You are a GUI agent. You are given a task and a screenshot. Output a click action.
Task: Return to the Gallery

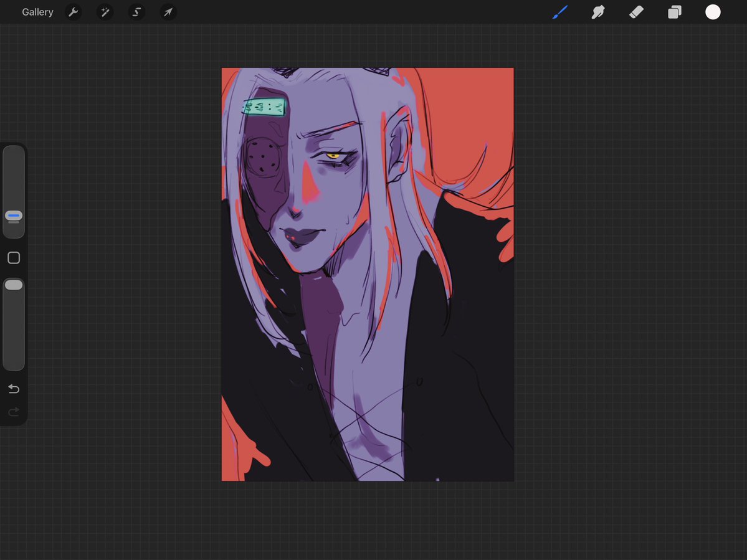pos(37,12)
